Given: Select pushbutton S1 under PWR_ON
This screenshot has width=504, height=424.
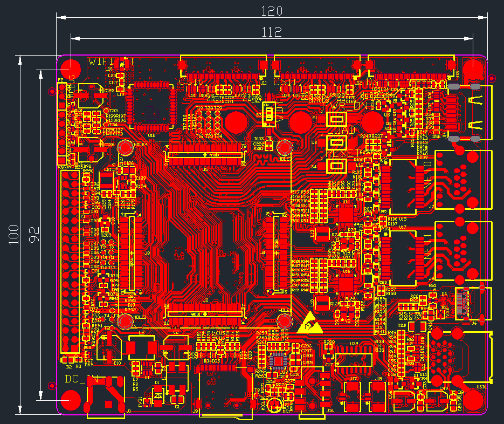Looking at the screenshot, I should coord(336,119).
